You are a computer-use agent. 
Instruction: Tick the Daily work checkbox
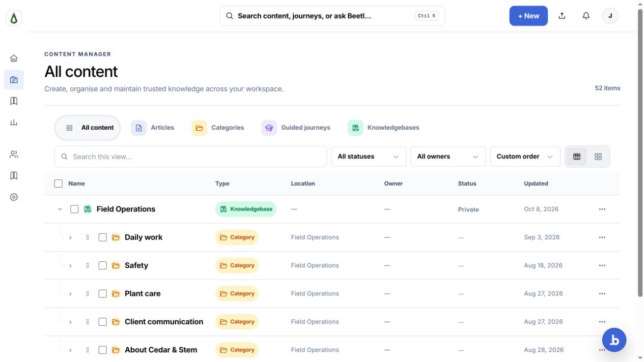coord(102,237)
